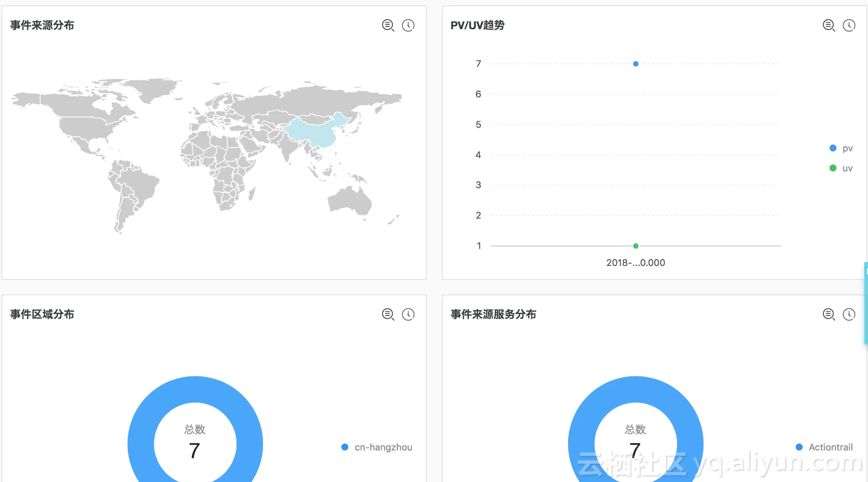Open the time selector on the 事件来源分布 panel
The image size is (868, 482).
[408, 25]
